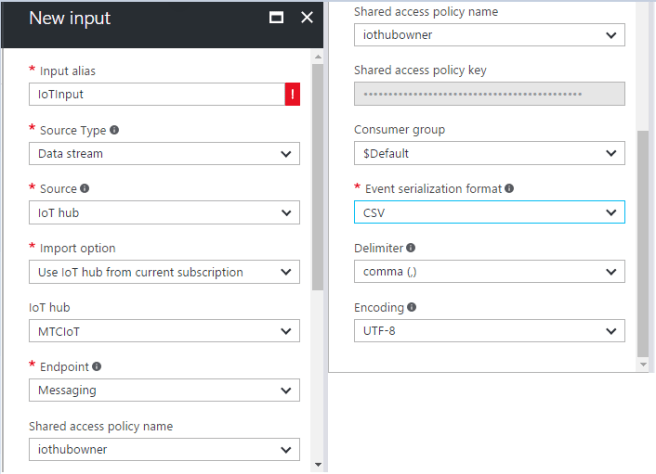Viewport: 656px width, 474px height.
Task: Open the Import option dropdown
Action: tap(164, 272)
